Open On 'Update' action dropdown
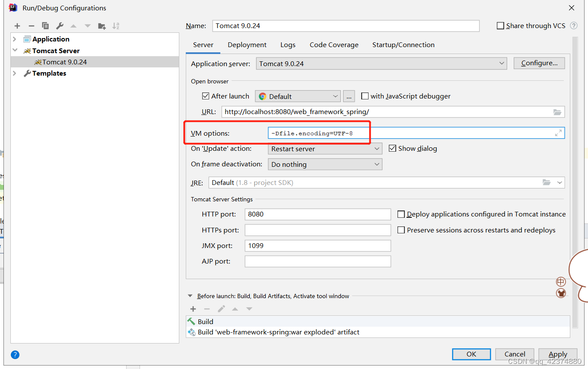This screenshot has height=369, width=588. pos(325,149)
